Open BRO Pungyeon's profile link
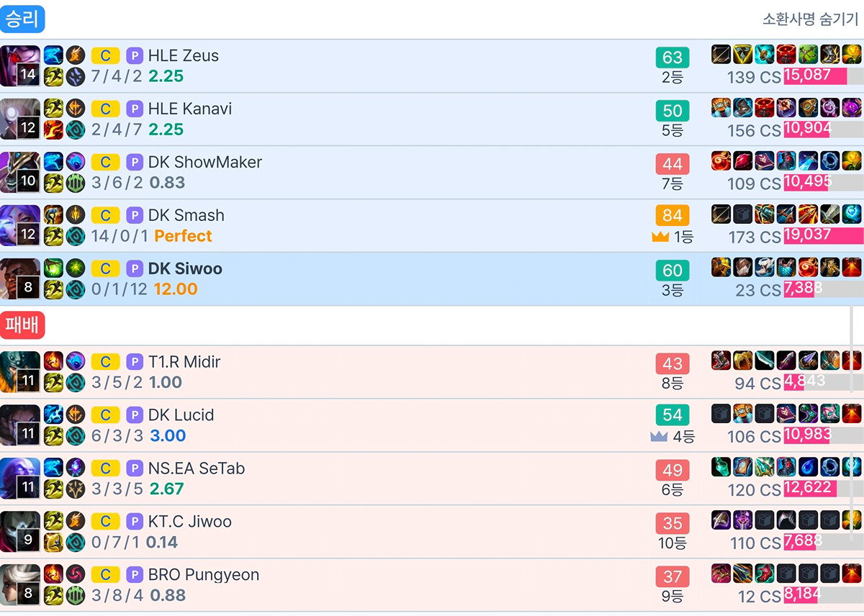This screenshot has width=864, height=616. coord(203,575)
